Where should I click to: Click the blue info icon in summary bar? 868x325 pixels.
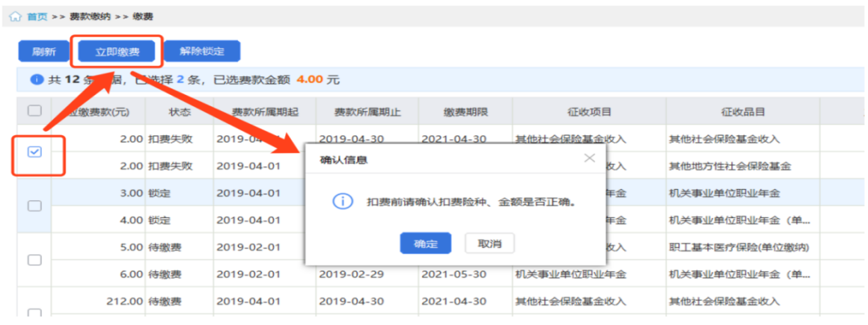coord(36,80)
